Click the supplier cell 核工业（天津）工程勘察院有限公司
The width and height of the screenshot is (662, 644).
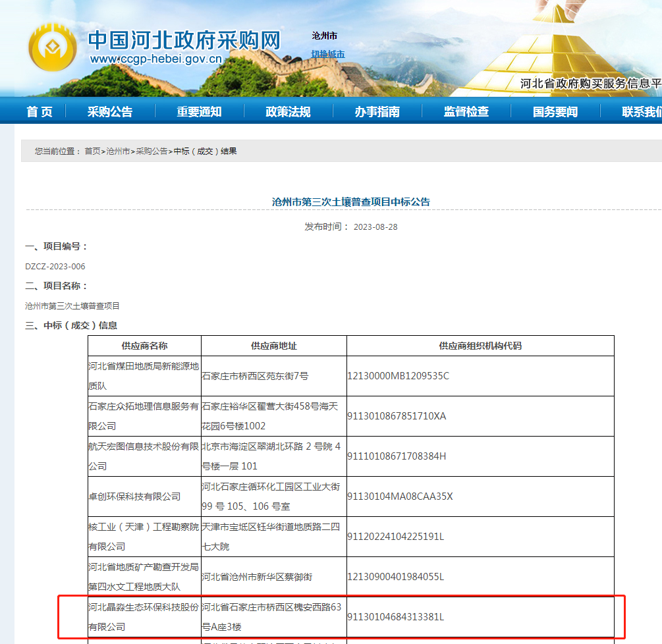pos(144,537)
